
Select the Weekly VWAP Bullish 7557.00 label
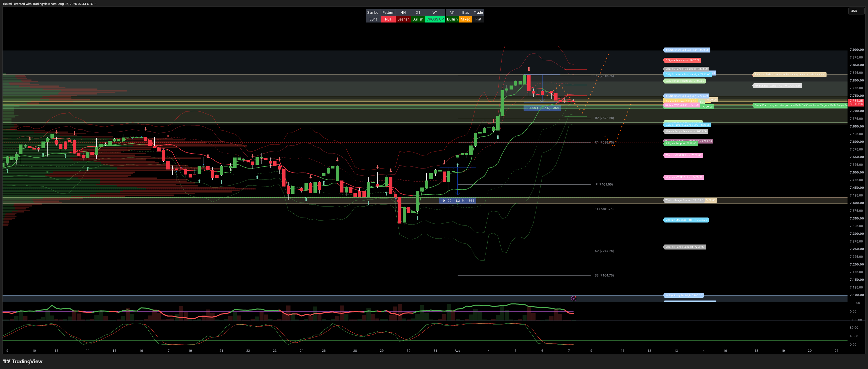click(x=683, y=155)
